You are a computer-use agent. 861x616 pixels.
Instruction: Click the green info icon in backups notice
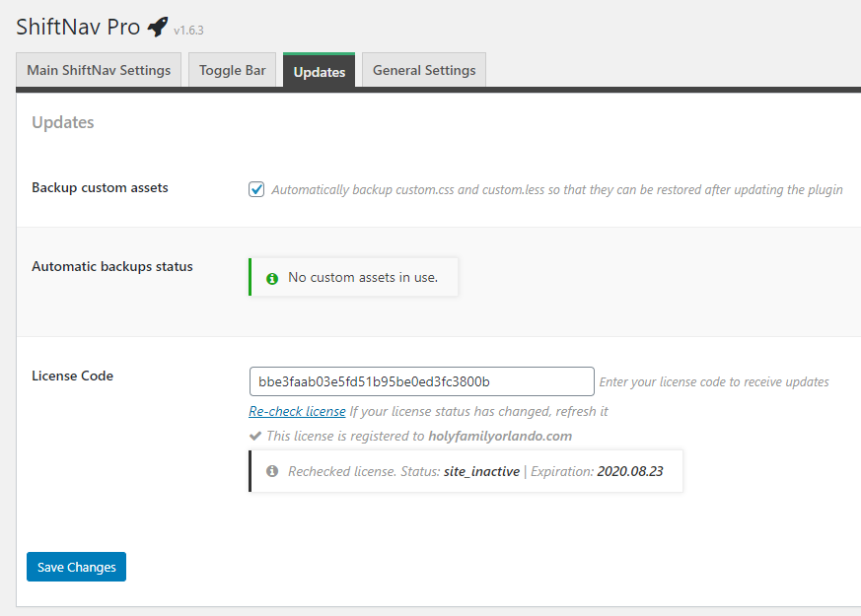click(x=272, y=278)
